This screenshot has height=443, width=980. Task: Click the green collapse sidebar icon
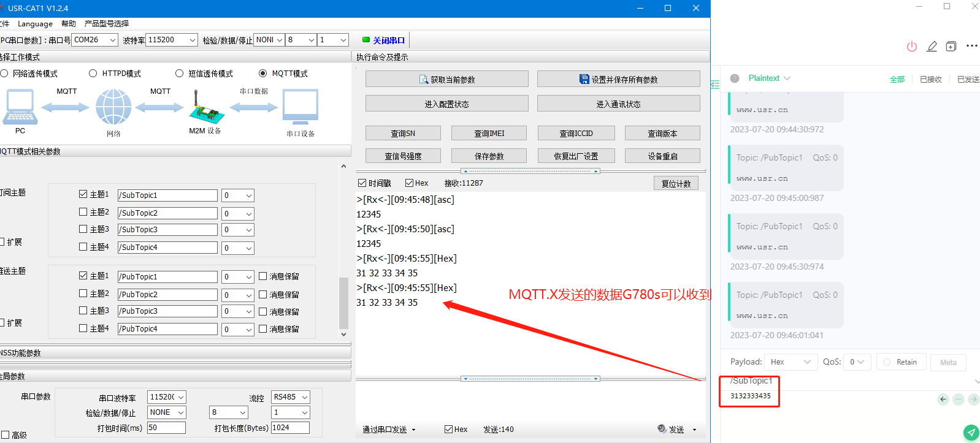click(x=715, y=85)
